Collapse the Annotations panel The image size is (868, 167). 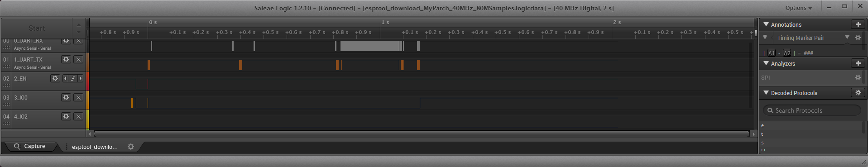point(766,24)
